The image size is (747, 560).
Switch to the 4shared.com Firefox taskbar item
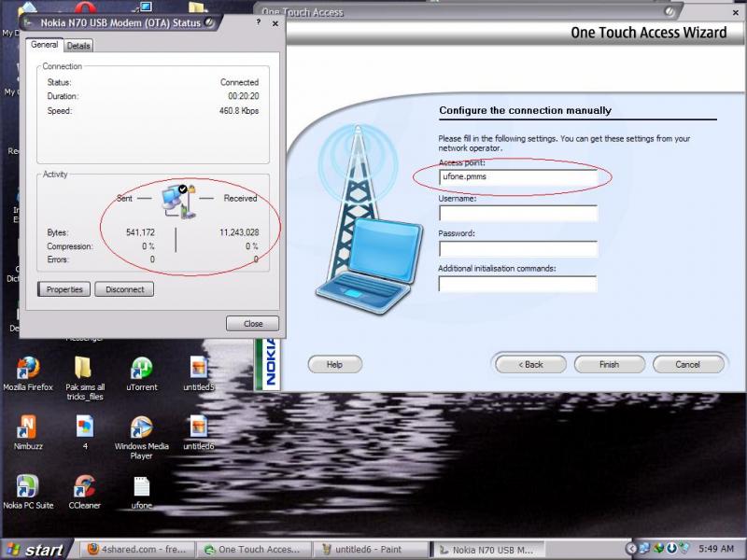(x=136, y=550)
